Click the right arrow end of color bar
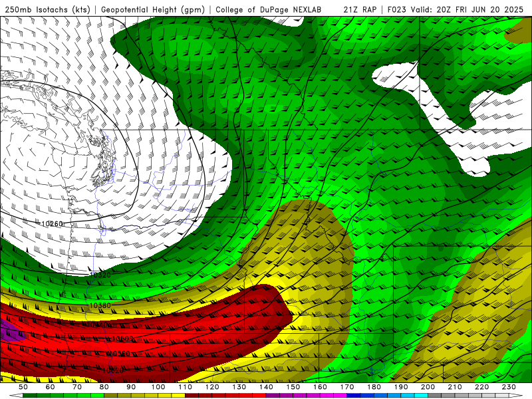Viewport: 532px width, 399px height. pos(516,396)
